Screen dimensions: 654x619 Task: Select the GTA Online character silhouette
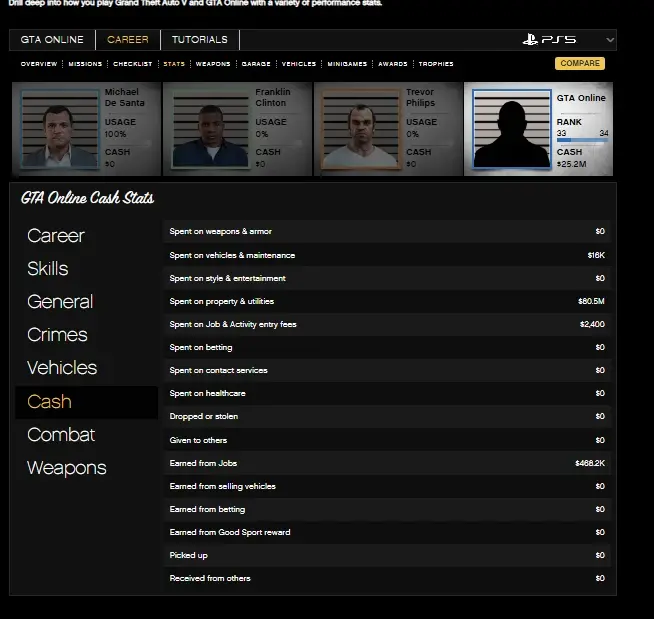(511, 131)
